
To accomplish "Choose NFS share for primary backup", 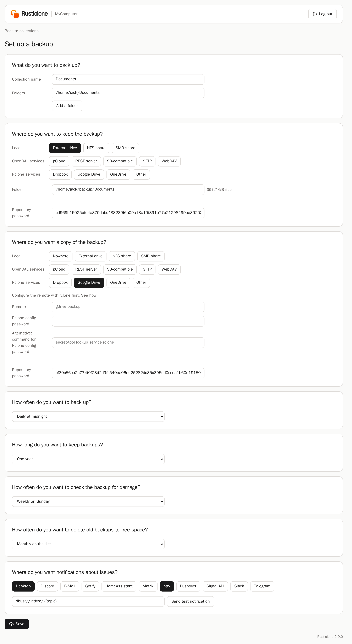I will [x=96, y=148].
